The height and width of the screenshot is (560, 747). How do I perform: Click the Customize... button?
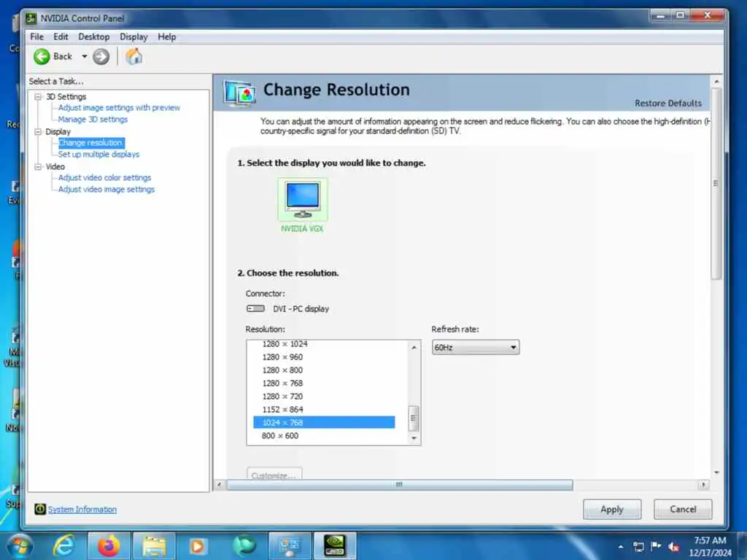pyautogui.click(x=274, y=473)
